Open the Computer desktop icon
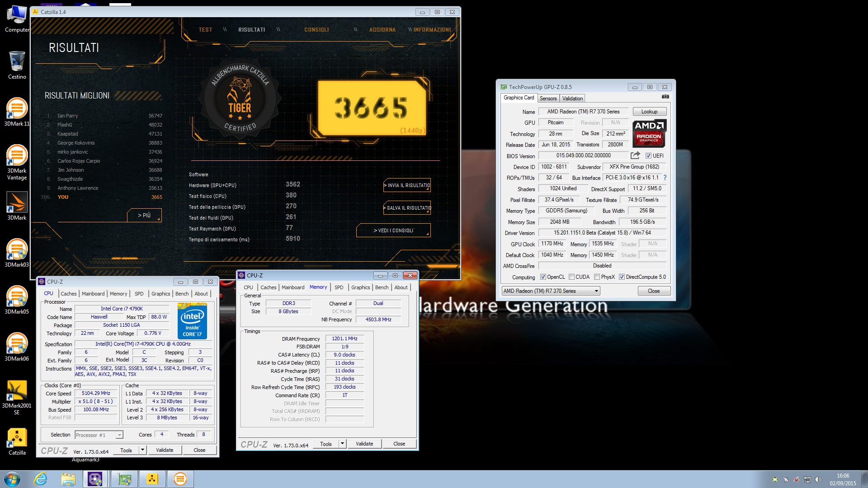Image resolution: width=868 pixels, height=488 pixels. click(17, 19)
